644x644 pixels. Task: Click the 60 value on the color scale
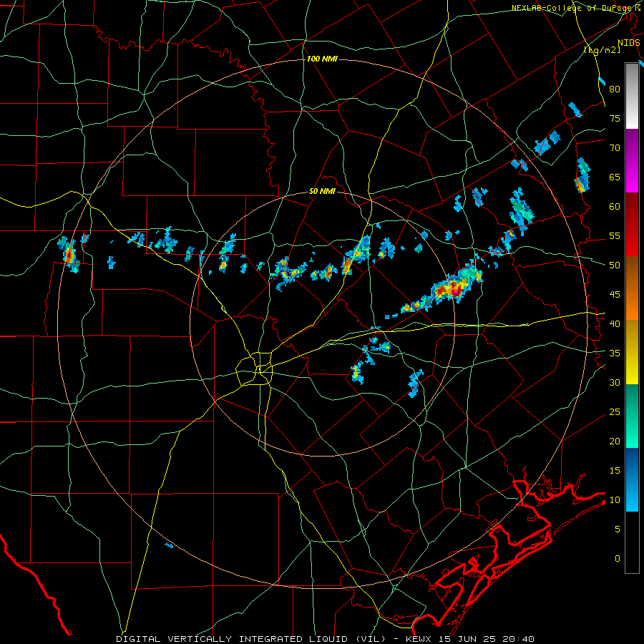point(615,207)
